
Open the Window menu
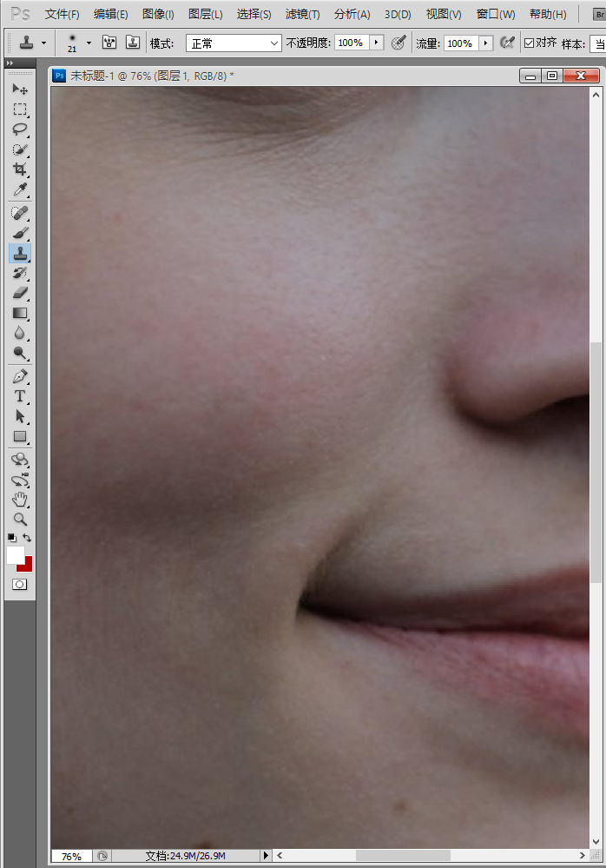coord(496,15)
